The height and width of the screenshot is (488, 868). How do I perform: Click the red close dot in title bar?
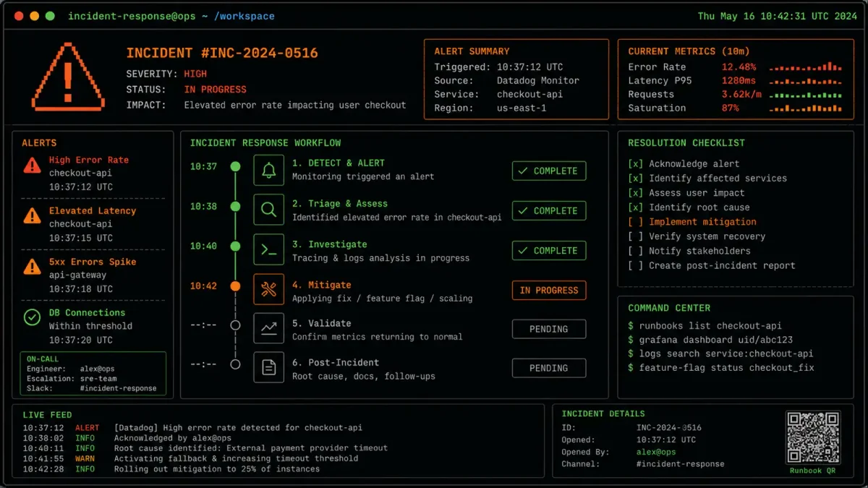(18, 16)
